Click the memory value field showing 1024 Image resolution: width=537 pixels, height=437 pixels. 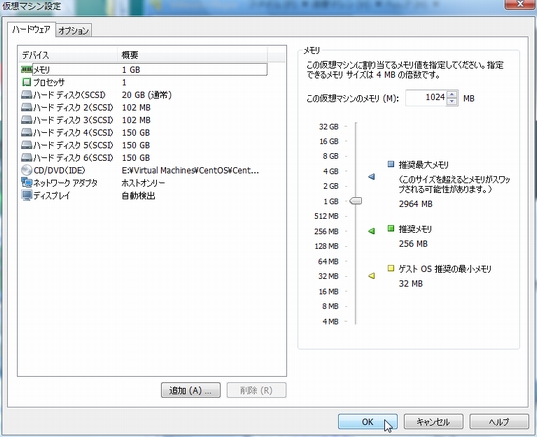(426, 98)
